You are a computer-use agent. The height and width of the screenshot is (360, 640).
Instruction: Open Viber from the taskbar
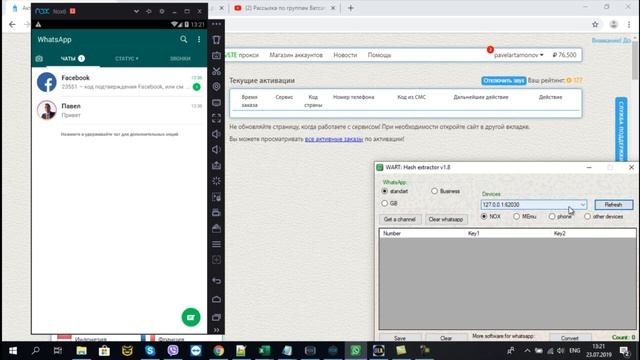(x=173, y=351)
